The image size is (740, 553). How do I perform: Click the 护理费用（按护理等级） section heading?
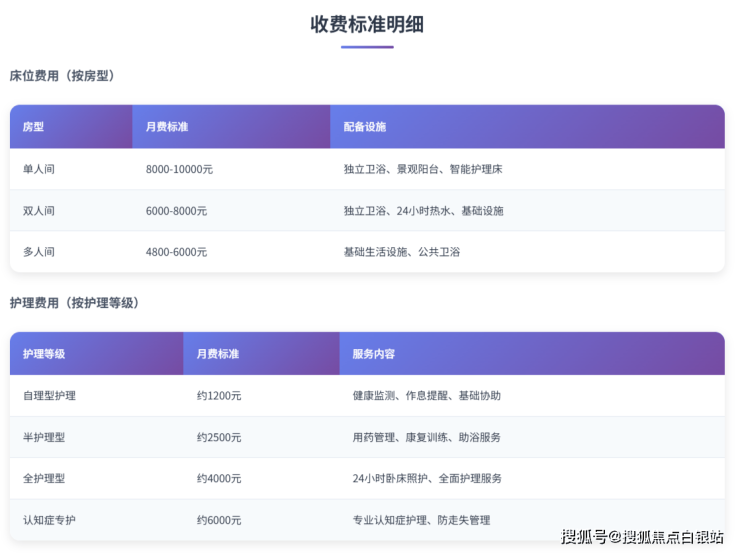[x=73, y=303]
